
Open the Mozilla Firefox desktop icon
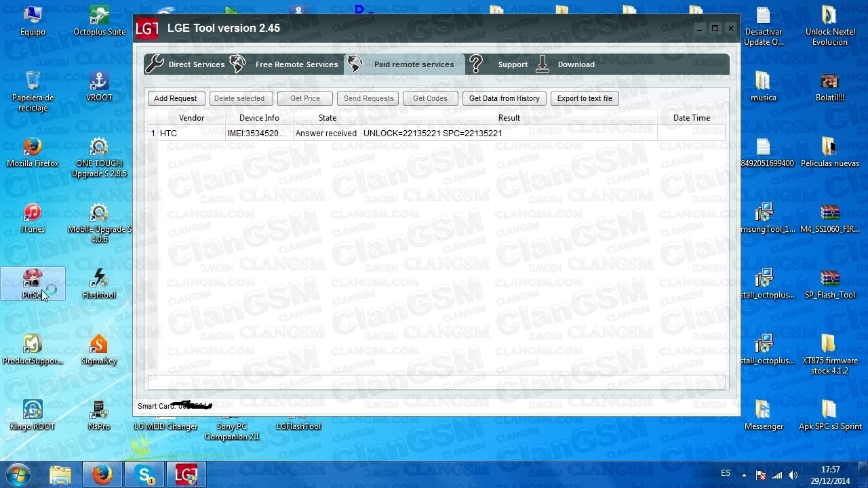tap(33, 152)
